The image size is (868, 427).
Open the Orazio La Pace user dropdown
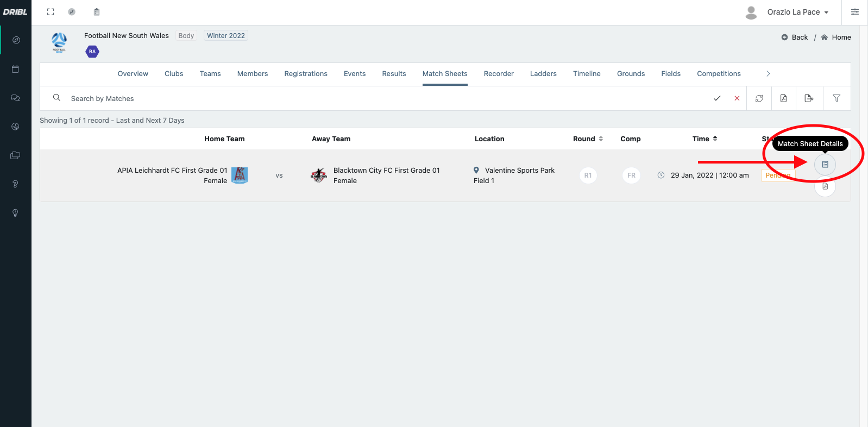point(797,12)
